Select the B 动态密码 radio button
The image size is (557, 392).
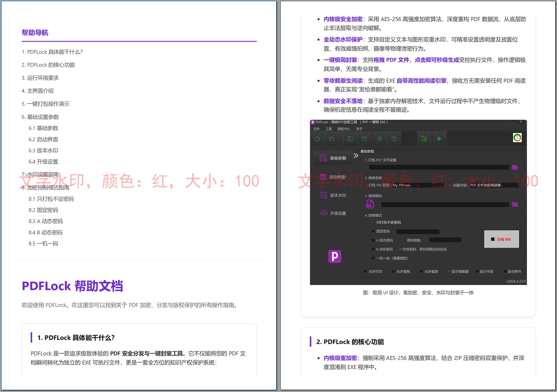[373, 249]
